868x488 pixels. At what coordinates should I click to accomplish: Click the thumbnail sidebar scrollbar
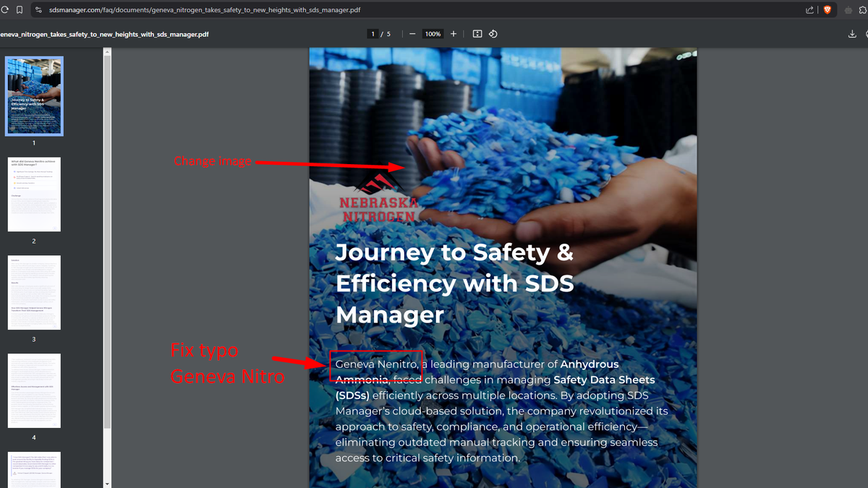click(107, 239)
